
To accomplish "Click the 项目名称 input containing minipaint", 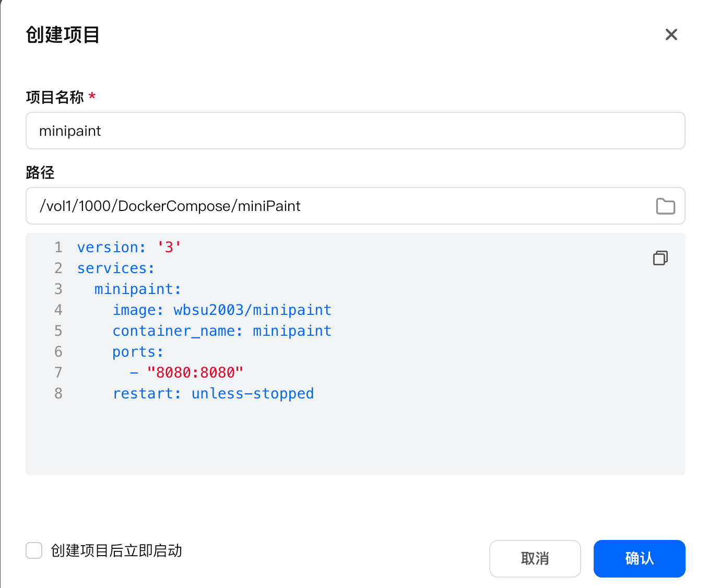I will pyautogui.click(x=355, y=131).
